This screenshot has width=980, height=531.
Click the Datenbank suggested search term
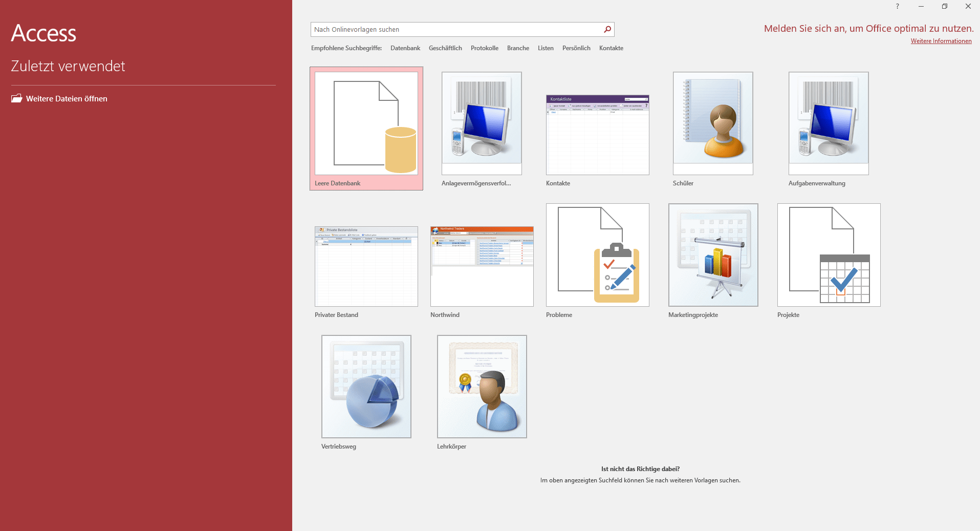405,48
